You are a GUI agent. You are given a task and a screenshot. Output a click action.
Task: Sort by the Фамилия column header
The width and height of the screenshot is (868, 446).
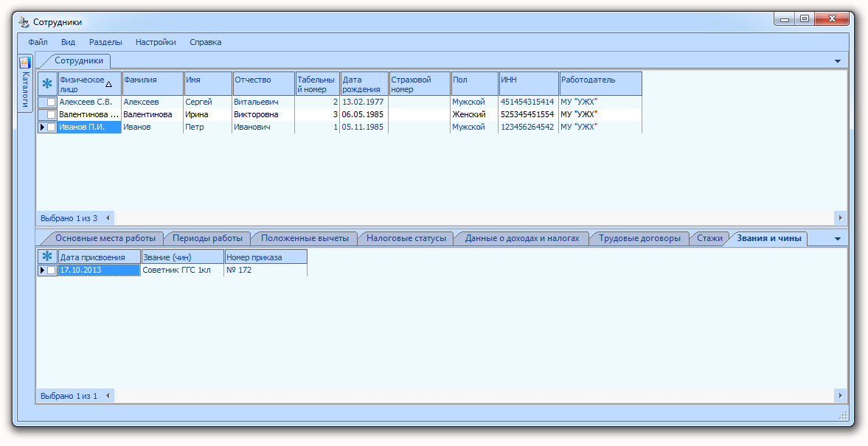coord(153,83)
